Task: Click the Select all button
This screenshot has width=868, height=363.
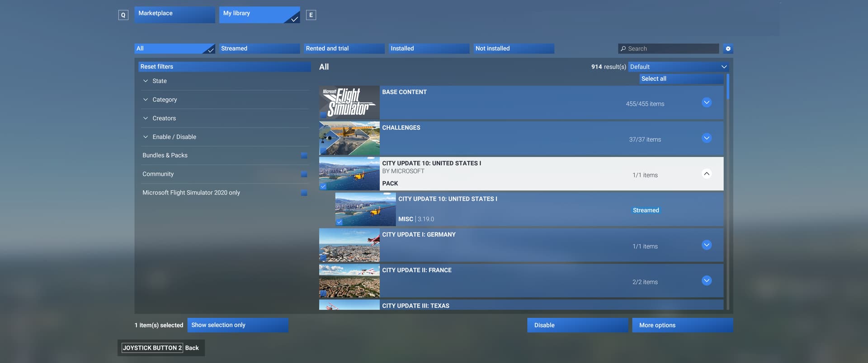Action: point(681,79)
